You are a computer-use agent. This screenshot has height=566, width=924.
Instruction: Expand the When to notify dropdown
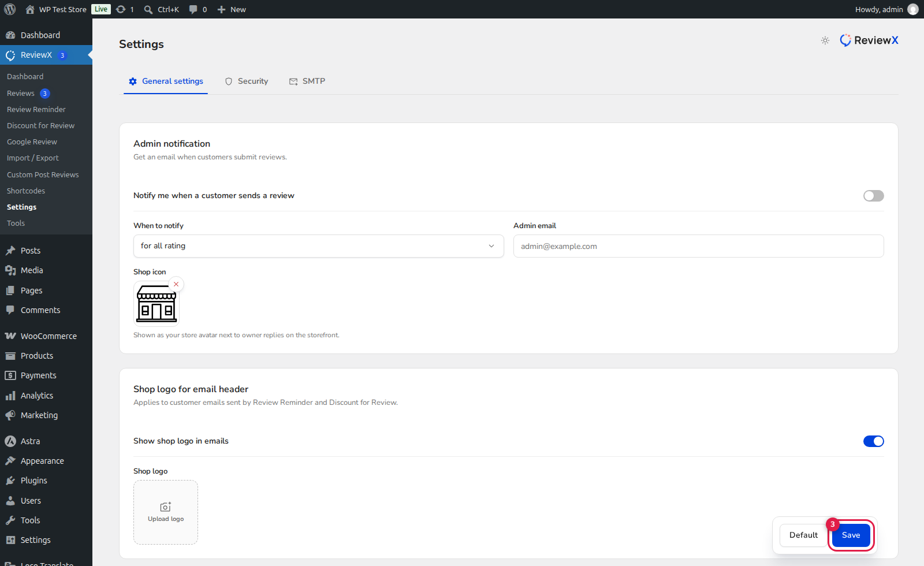click(x=318, y=246)
